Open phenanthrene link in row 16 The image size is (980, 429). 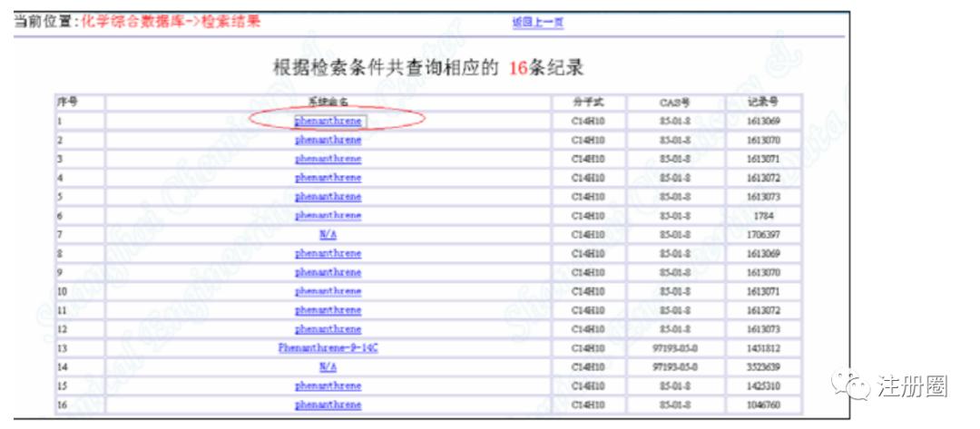tap(328, 405)
